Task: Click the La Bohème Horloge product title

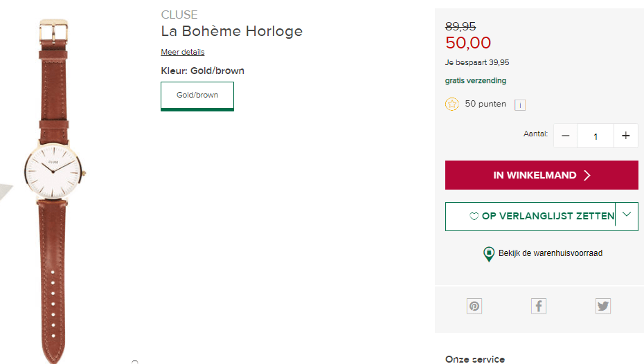Action: [232, 31]
